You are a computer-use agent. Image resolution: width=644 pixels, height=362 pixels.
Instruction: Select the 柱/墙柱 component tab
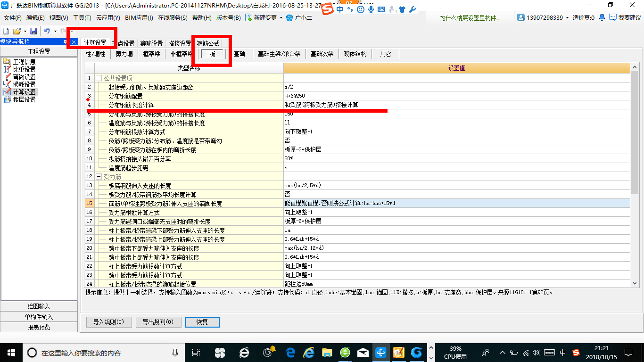pos(95,54)
